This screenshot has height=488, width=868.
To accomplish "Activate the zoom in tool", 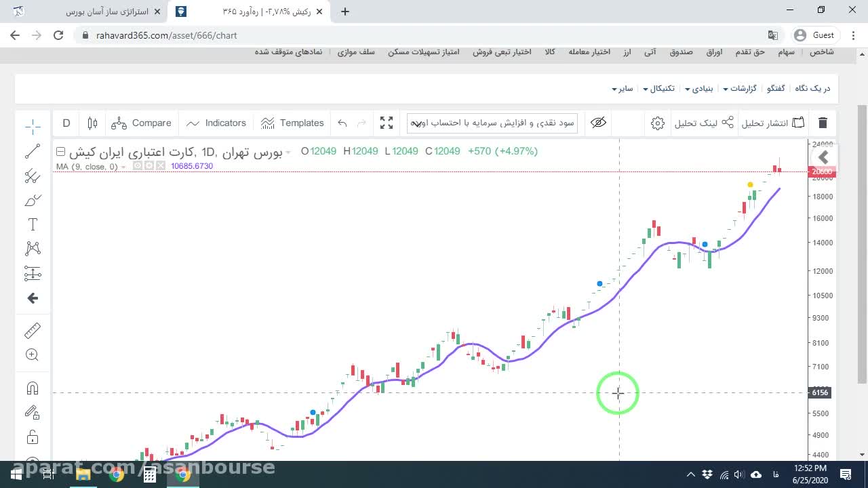I will click(x=33, y=354).
